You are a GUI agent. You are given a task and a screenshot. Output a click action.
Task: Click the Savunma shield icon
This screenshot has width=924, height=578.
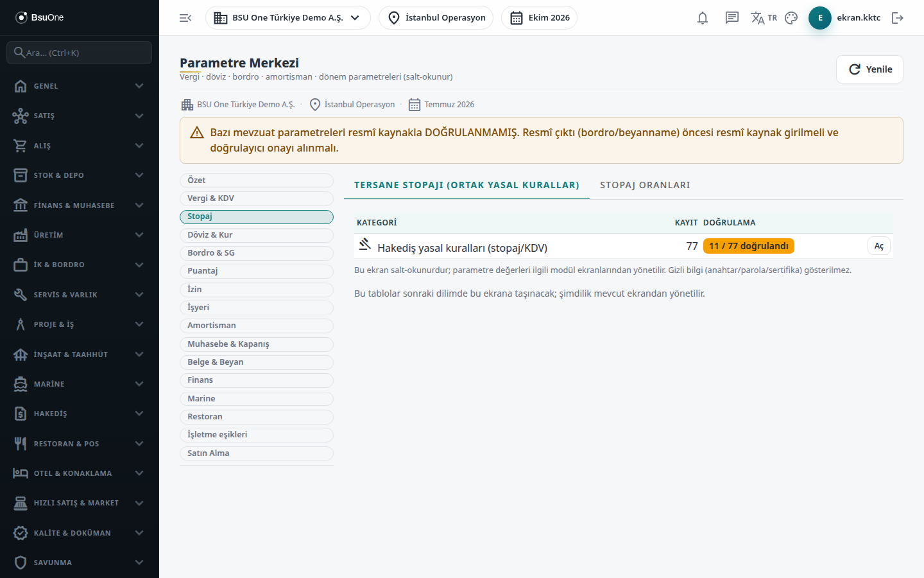coord(21,563)
